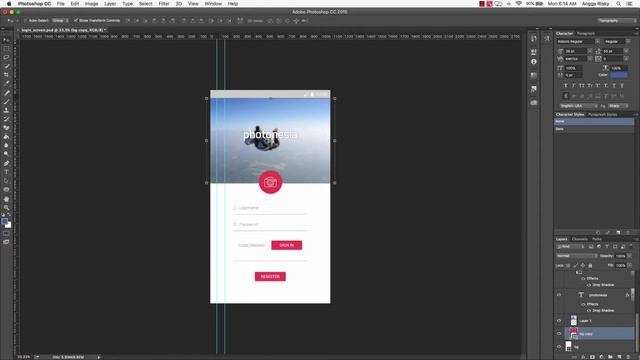Open the leading dropdown
Screen dimensions: 640x360
coord(627,51)
